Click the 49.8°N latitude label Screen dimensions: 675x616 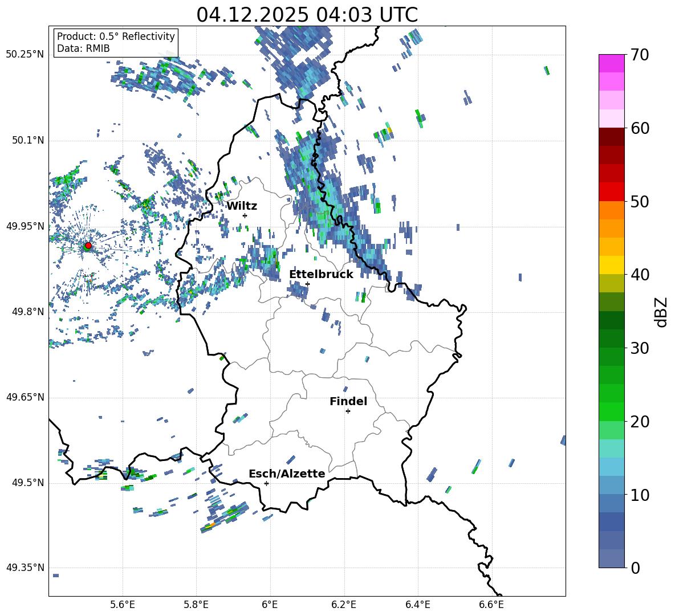28,312
